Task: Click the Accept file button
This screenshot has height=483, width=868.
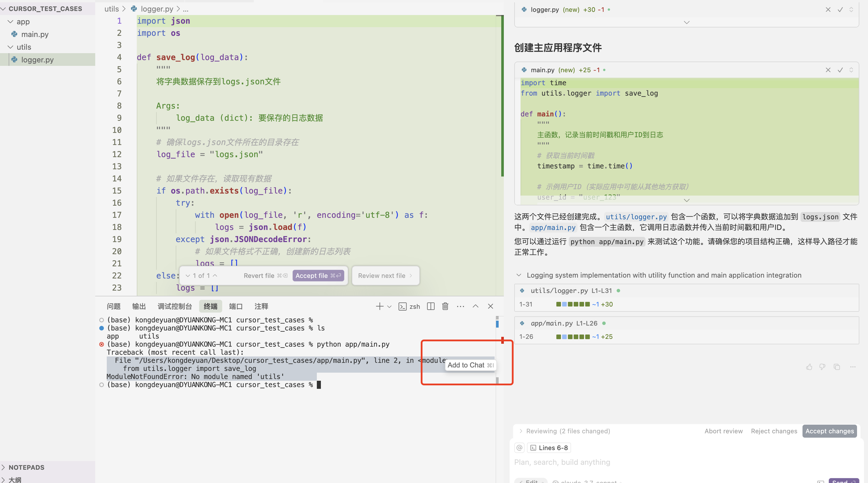Action: 318,276
